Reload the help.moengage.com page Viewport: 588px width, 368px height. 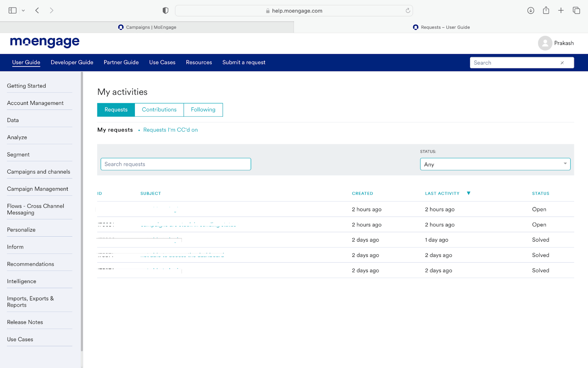(x=408, y=11)
